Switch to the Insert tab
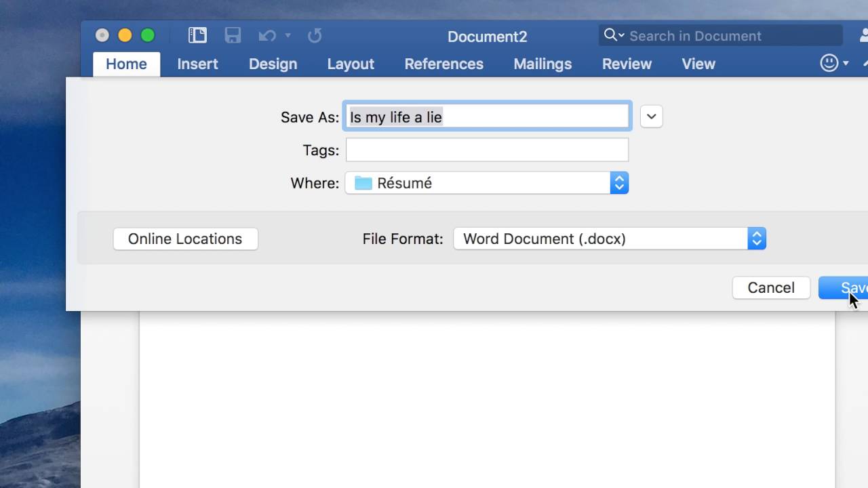Screen dimensions: 868x488 [x=197, y=64]
